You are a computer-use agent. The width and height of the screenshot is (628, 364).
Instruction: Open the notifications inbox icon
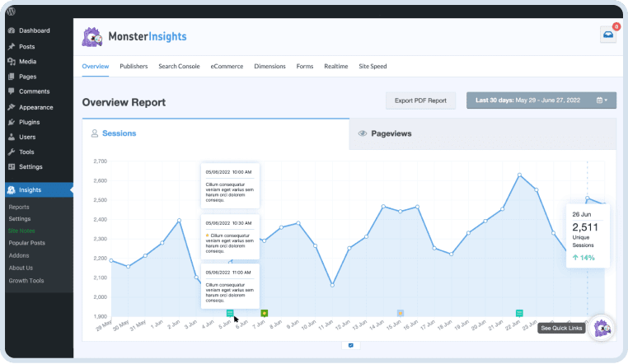607,35
